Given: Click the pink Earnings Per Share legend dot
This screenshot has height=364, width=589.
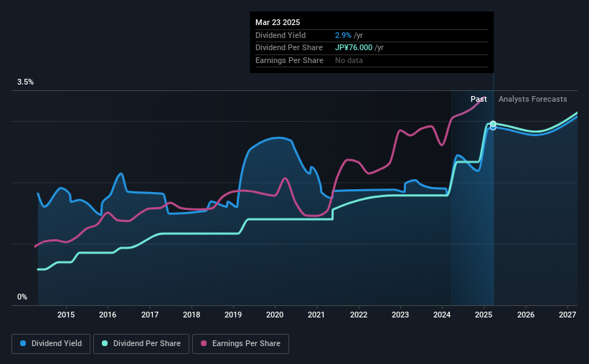Looking at the screenshot, I should [x=204, y=343].
